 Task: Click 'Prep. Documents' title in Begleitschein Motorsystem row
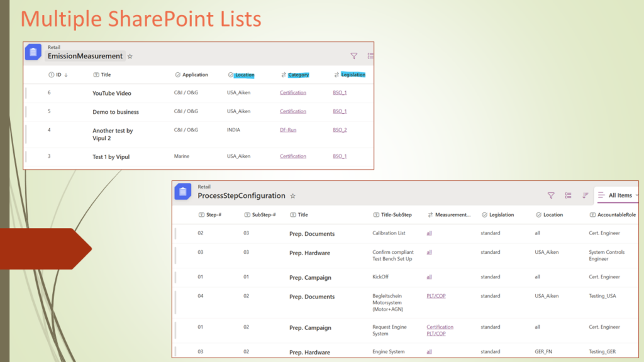coord(312,297)
